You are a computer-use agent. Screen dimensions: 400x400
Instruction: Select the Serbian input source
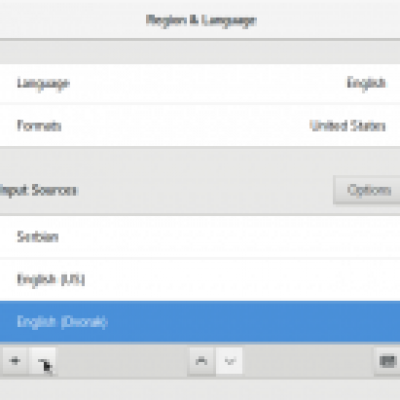click(200, 237)
